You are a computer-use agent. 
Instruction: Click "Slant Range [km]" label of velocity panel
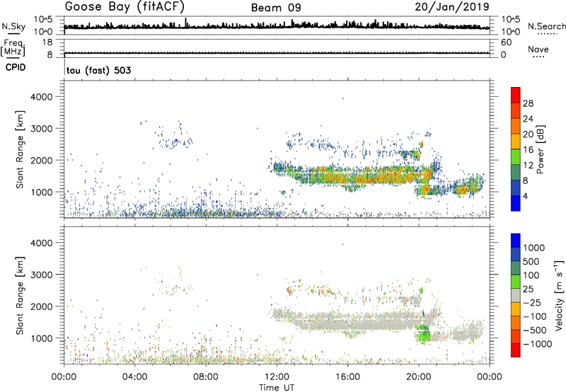pyautogui.click(x=20, y=296)
